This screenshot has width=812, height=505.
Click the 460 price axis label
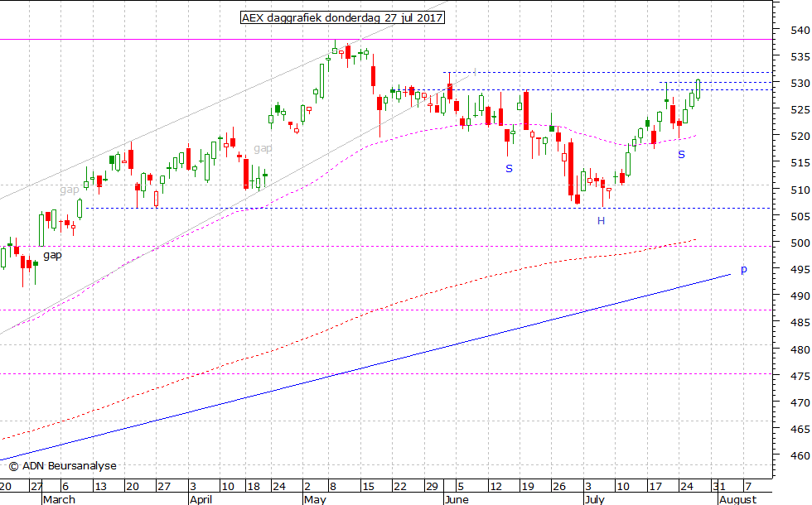(800, 456)
